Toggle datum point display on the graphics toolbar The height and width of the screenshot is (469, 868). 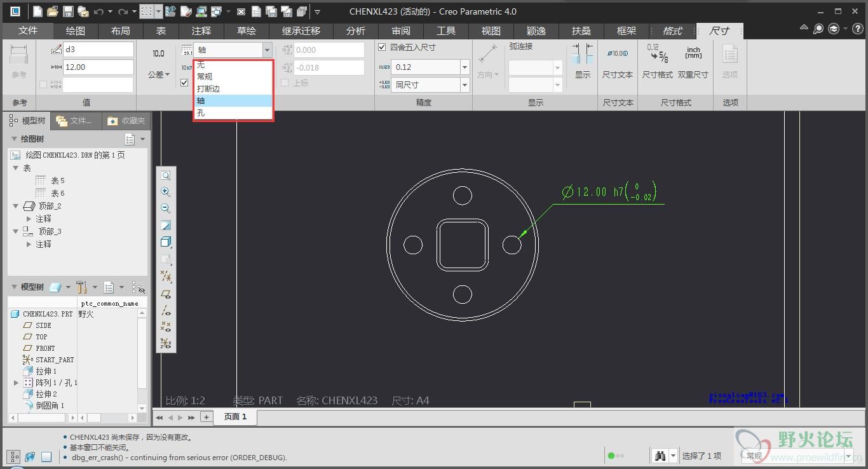pos(166,327)
